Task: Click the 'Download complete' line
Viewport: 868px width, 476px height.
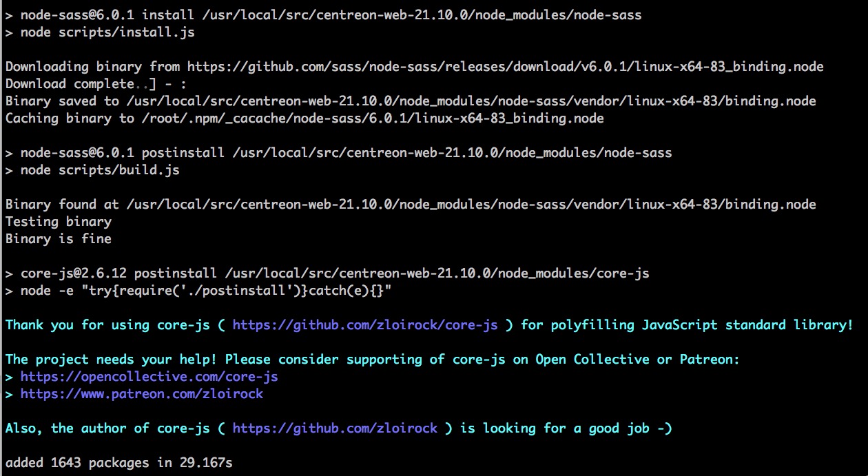Action: tap(69, 84)
